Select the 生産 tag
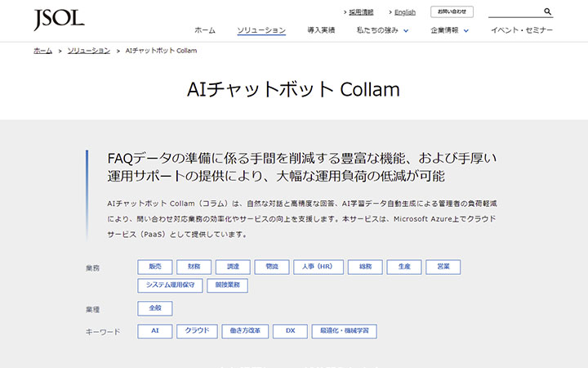Image resolution: width=588 pixels, height=368 pixels. pyautogui.click(x=404, y=267)
